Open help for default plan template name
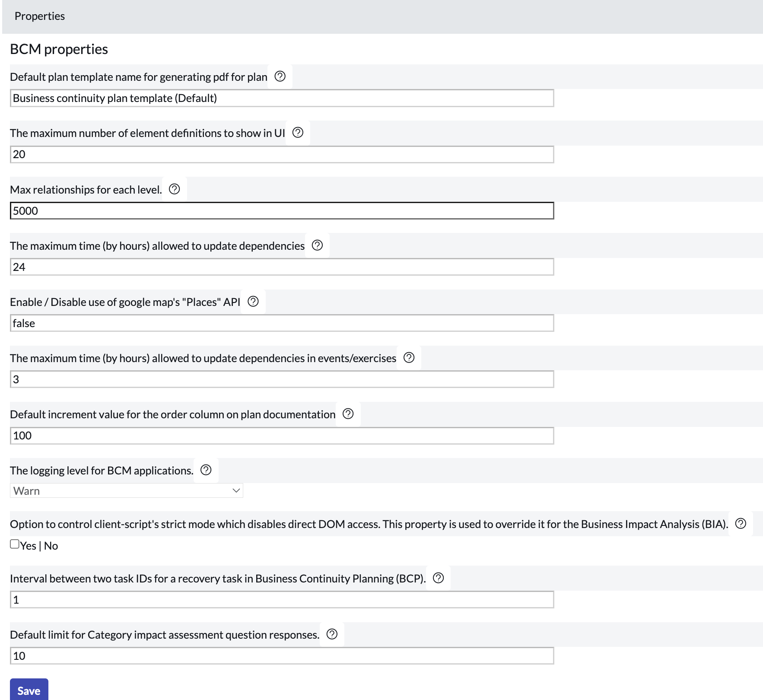763x700 pixels. coord(280,76)
